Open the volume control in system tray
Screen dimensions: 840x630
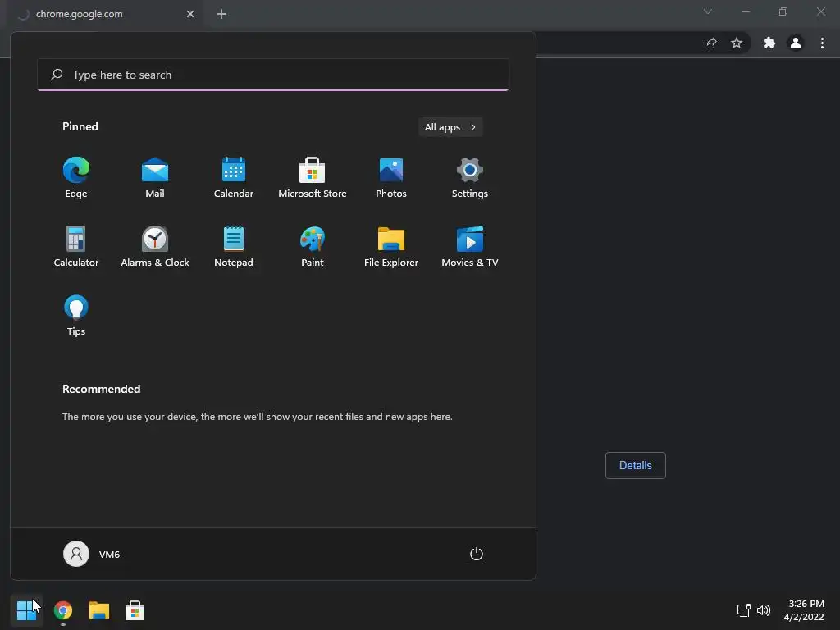(x=764, y=610)
